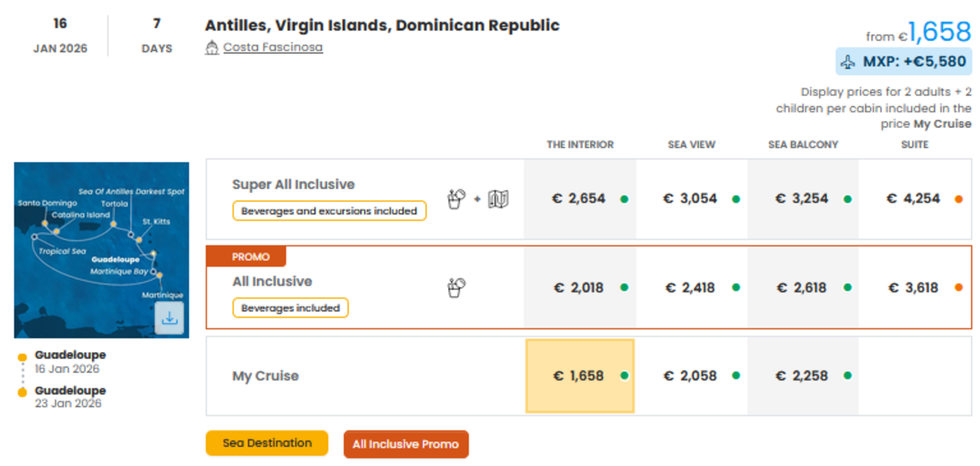Pick Super All Inclusive Sea Balcony €3,254
This screenshot has height=466, width=980.
point(802,199)
